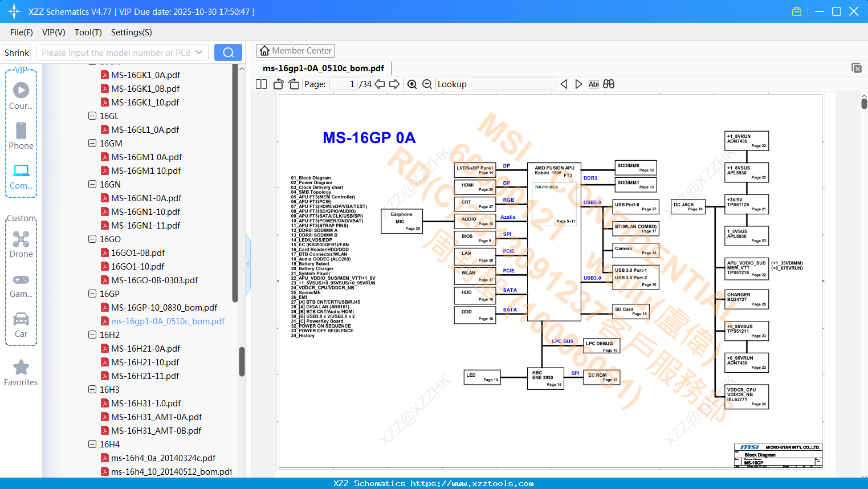
Task: Toggle the two-page layout view icon
Action: pyautogui.click(x=261, y=84)
